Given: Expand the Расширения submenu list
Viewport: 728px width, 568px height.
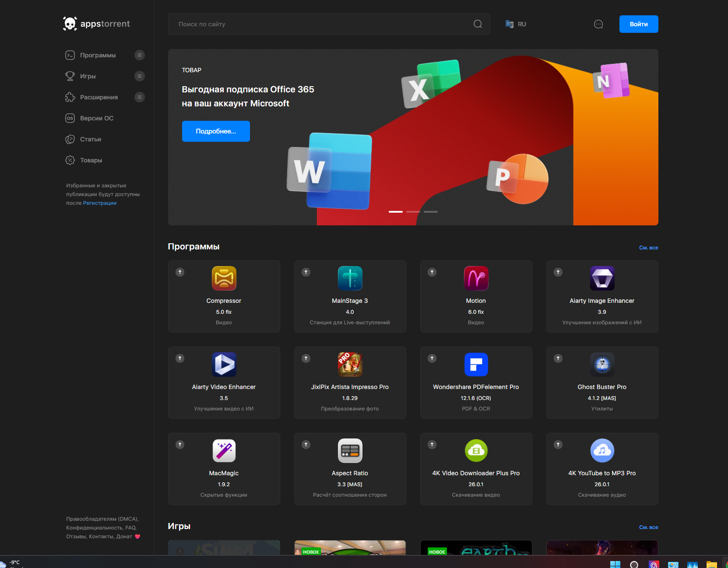Looking at the screenshot, I should (x=139, y=97).
